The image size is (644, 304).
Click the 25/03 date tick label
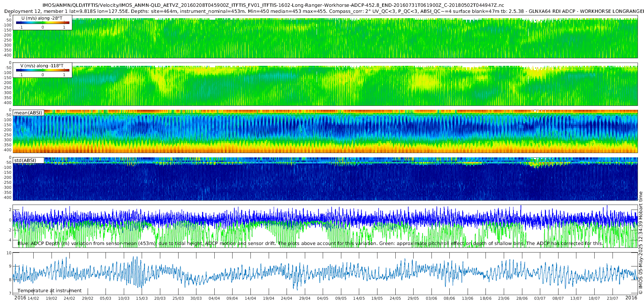point(178,298)
